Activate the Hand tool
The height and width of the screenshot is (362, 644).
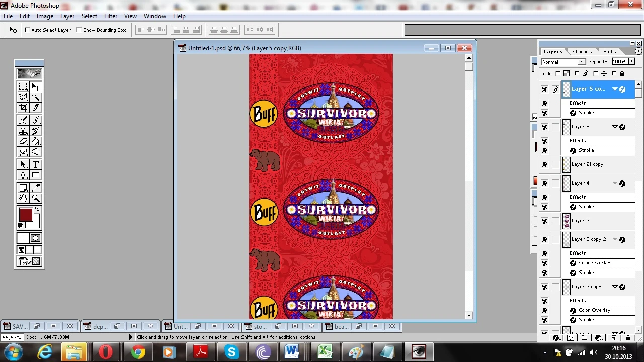23,198
